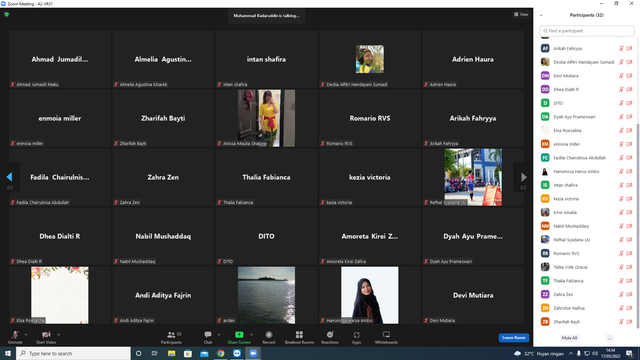Click the Record icon
The height and width of the screenshot is (360, 640).
pos(269,335)
